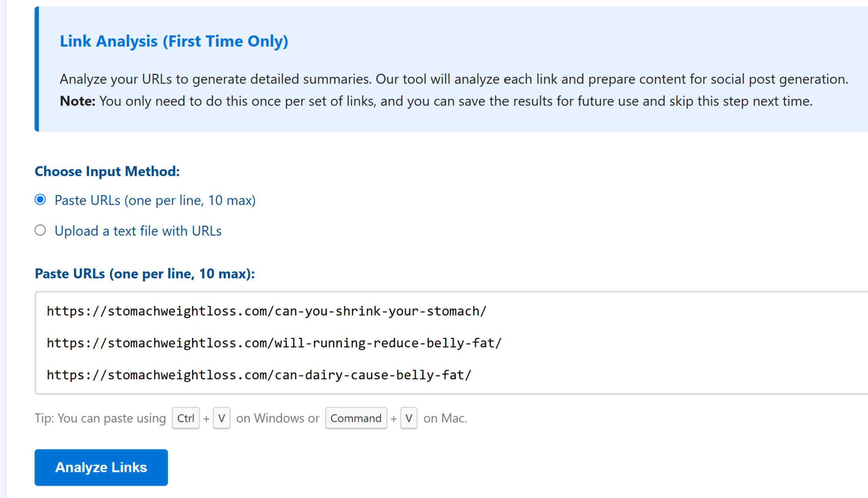The image size is (868, 498).
Task: Click the bold Paste URLs field label
Action: click(x=145, y=274)
